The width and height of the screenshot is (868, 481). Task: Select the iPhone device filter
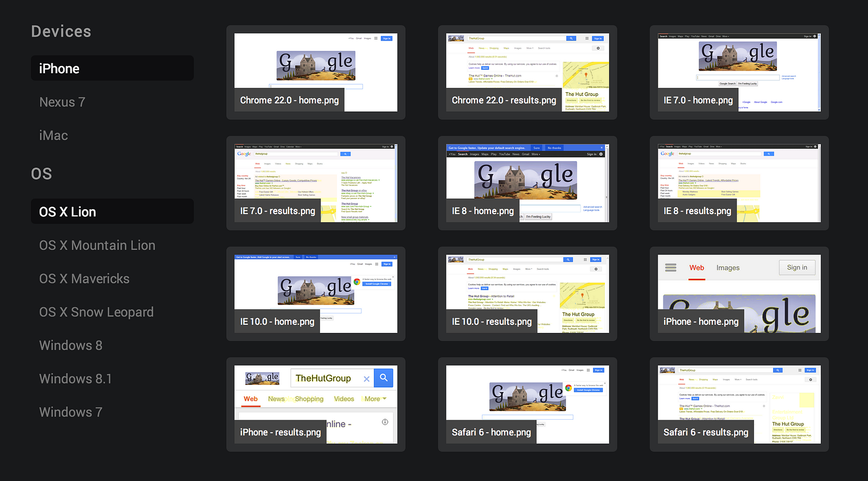point(112,68)
